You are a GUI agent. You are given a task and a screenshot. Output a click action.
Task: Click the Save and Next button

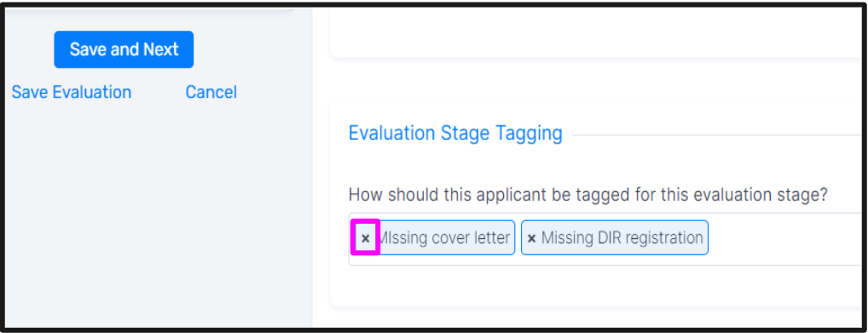[x=124, y=50]
